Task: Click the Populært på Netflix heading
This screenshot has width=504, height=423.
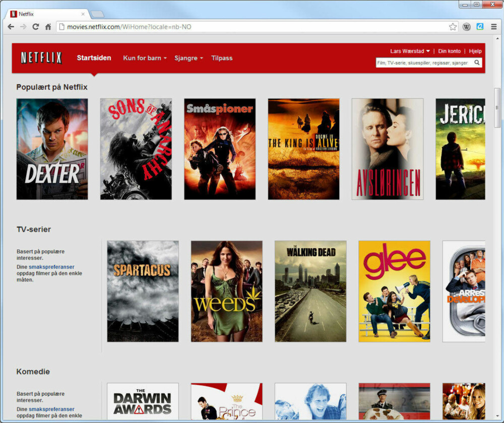Action: coord(52,87)
